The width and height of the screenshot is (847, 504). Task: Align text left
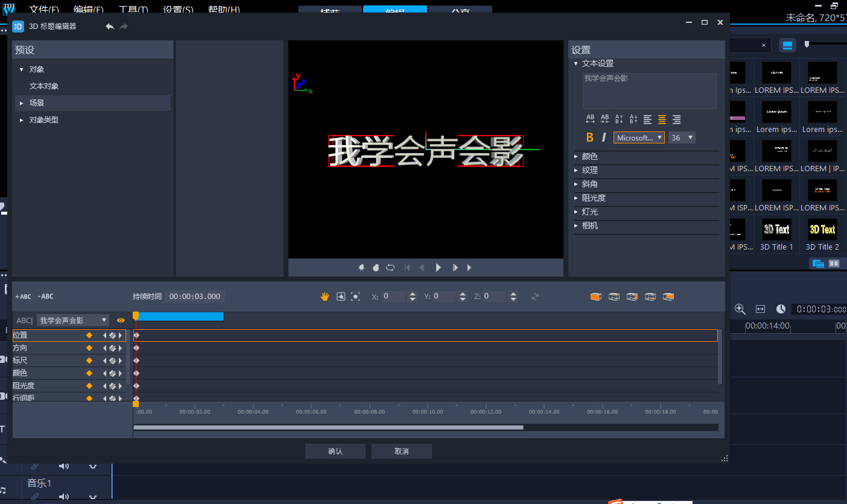click(x=647, y=119)
